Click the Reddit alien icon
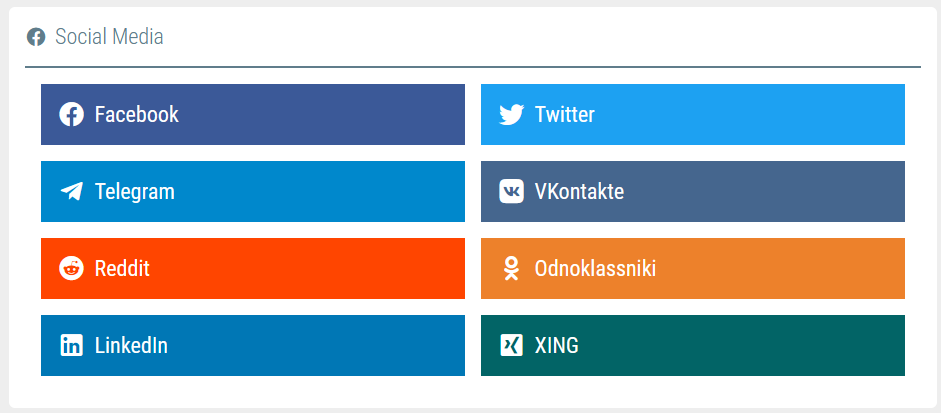Screen dimensions: 941x413 tap(71, 268)
